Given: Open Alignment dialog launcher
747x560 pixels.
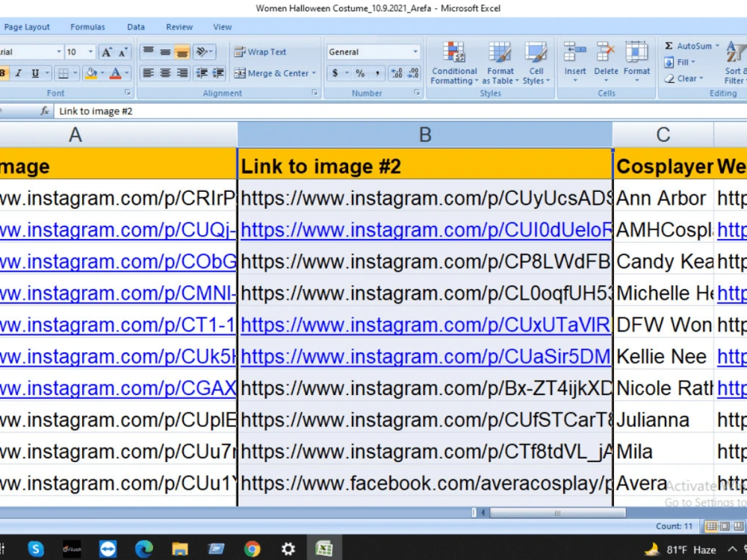Looking at the screenshot, I should [x=314, y=93].
